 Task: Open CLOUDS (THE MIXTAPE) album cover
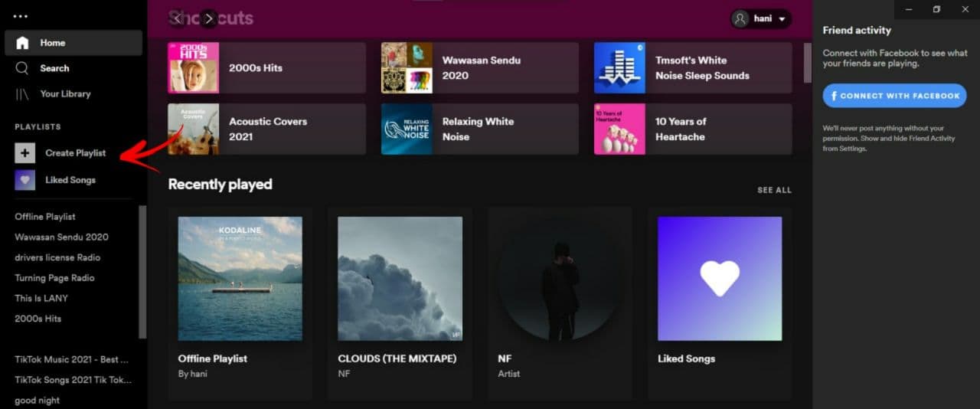[x=400, y=278]
